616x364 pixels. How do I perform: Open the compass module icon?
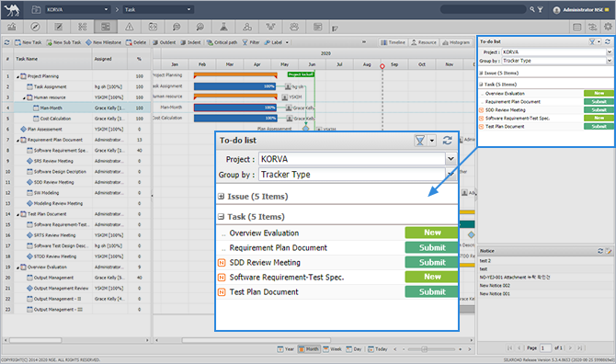pos(35,27)
